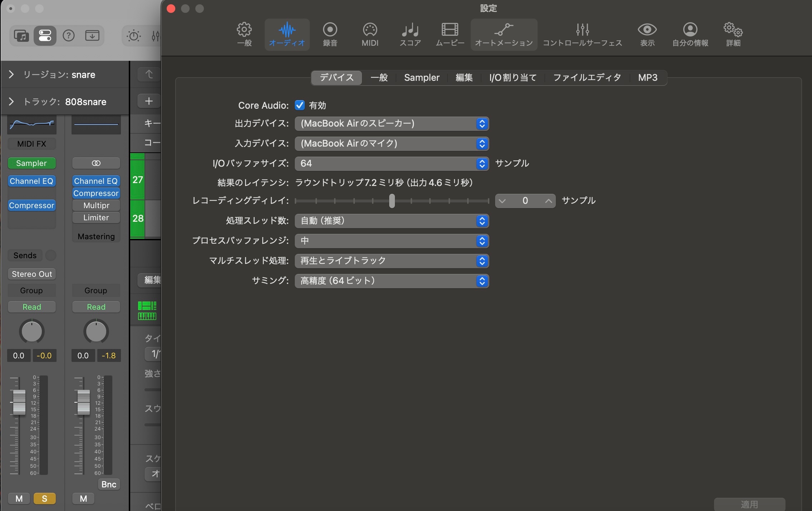The image size is (812, 511).
Task: Click the Stereo Out output button
Action: [32, 274]
